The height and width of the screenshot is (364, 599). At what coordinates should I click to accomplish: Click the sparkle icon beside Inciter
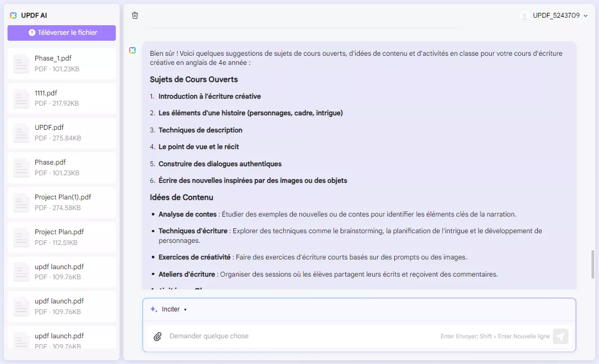[x=153, y=309]
